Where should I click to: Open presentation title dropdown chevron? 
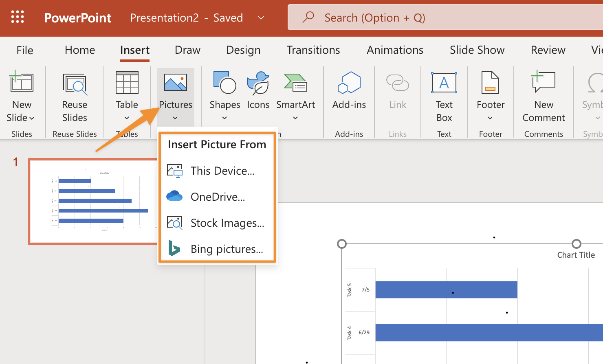261,18
